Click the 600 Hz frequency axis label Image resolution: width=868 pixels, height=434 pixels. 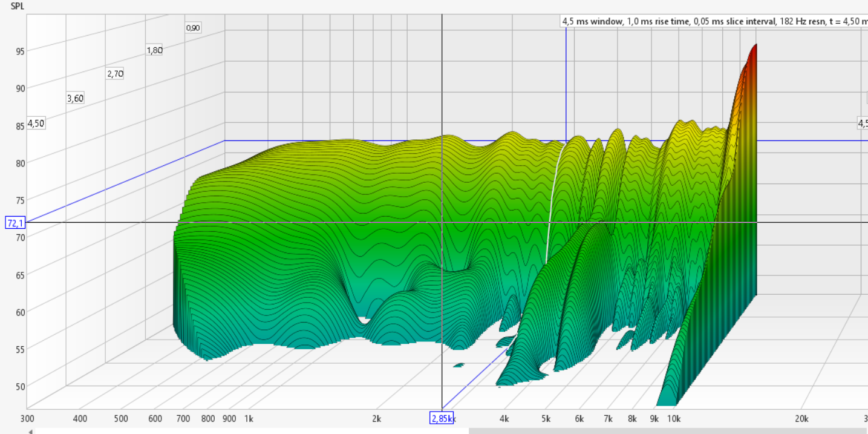[x=155, y=419]
